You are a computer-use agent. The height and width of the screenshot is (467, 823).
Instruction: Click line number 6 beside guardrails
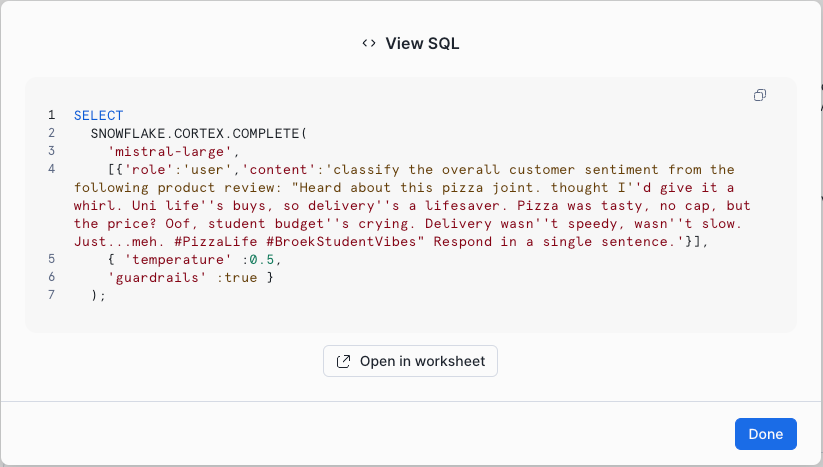pyautogui.click(x=50, y=277)
